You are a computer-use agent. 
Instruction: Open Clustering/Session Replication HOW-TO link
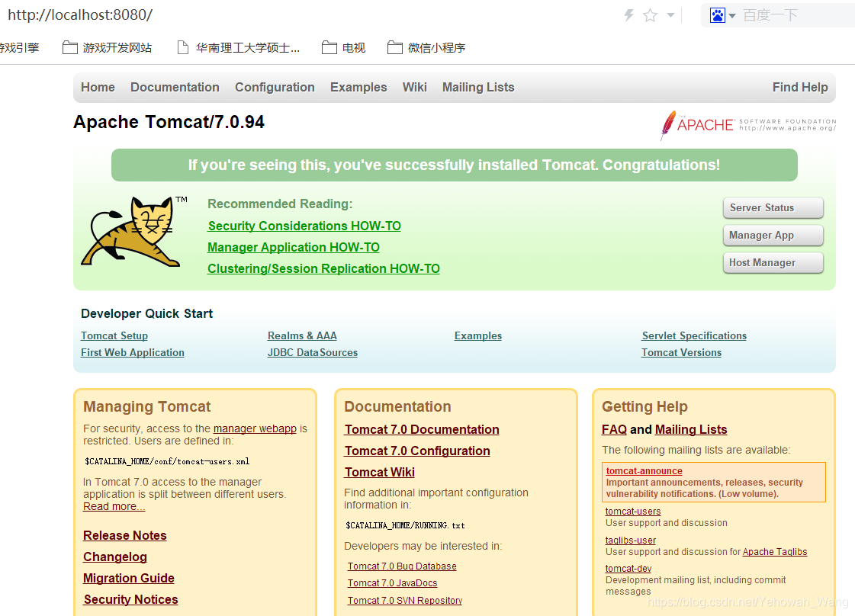tap(323, 269)
